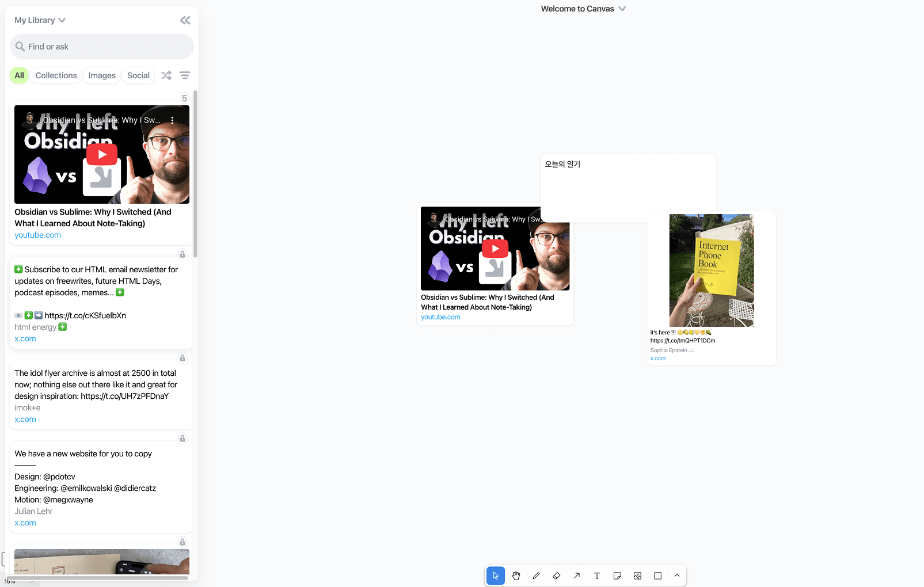Image resolution: width=924 pixels, height=587 pixels.
Task: Shuffle library items with the shuffle icon
Action: click(x=166, y=75)
